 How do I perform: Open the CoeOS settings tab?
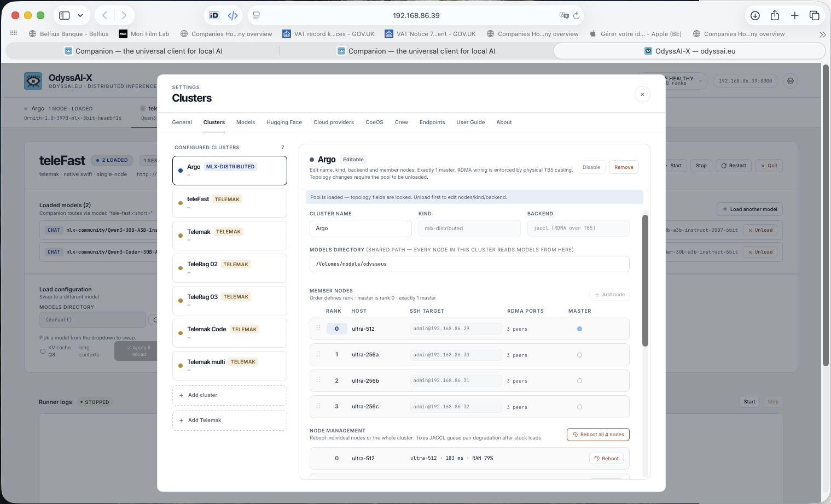click(x=374, y=122)
